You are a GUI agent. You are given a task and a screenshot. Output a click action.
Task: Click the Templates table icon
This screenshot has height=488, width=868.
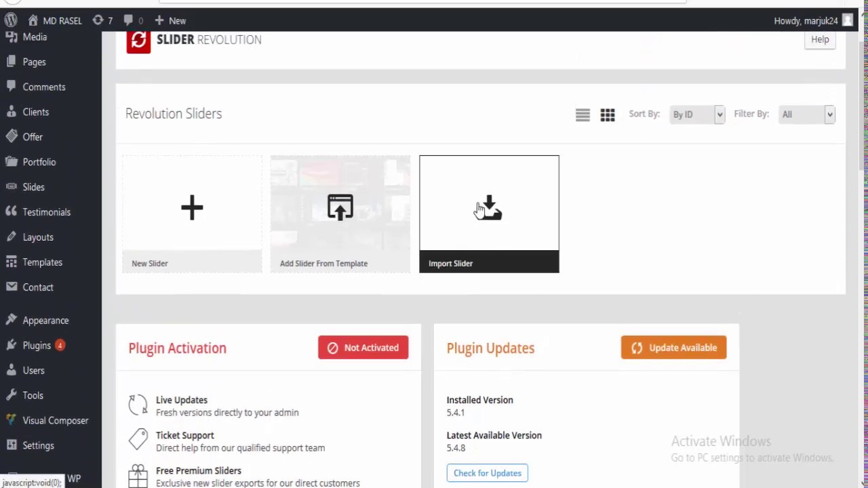11,262
